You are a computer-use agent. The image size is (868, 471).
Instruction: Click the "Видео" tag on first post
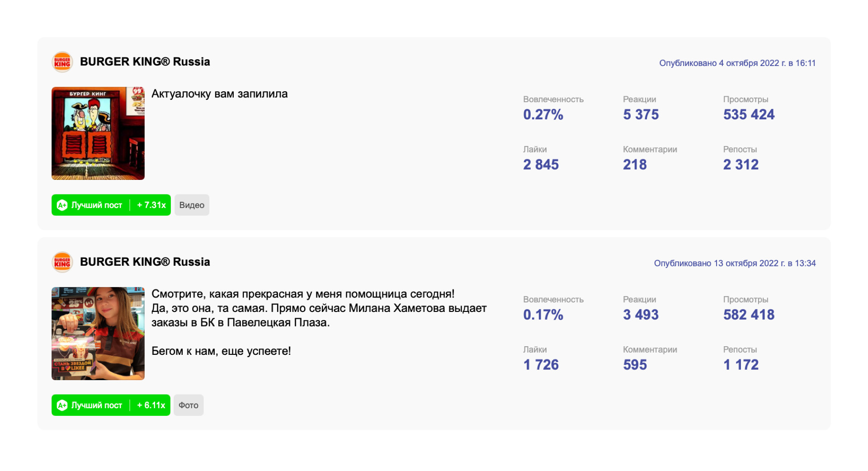(192, 205)
